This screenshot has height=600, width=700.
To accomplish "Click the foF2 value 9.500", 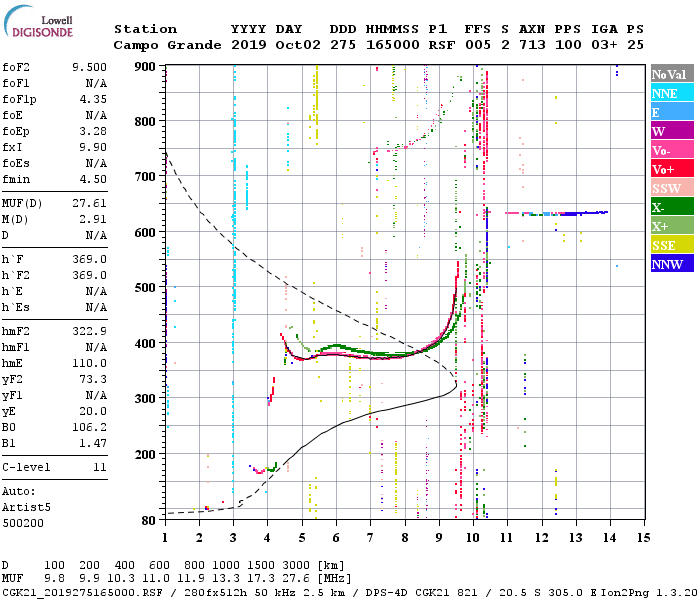I will [x=89, y=67].
